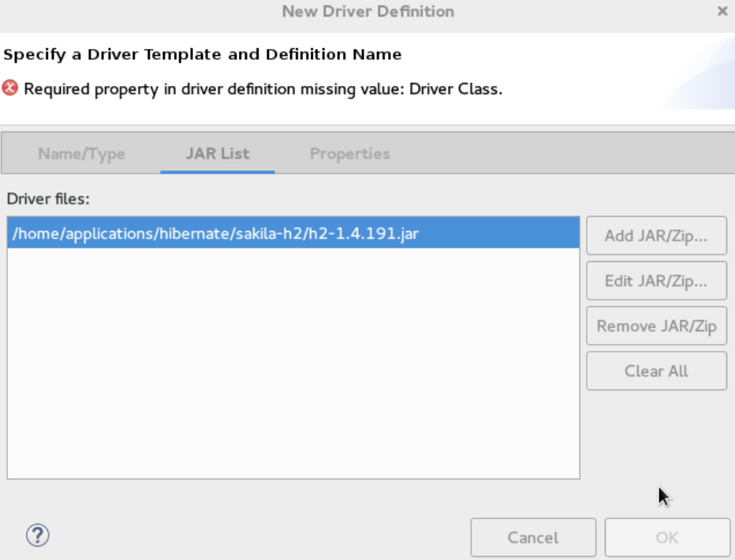This screenshot has width=735, height=560.
Task: Switch to the Properties tab
Action: 349,154
